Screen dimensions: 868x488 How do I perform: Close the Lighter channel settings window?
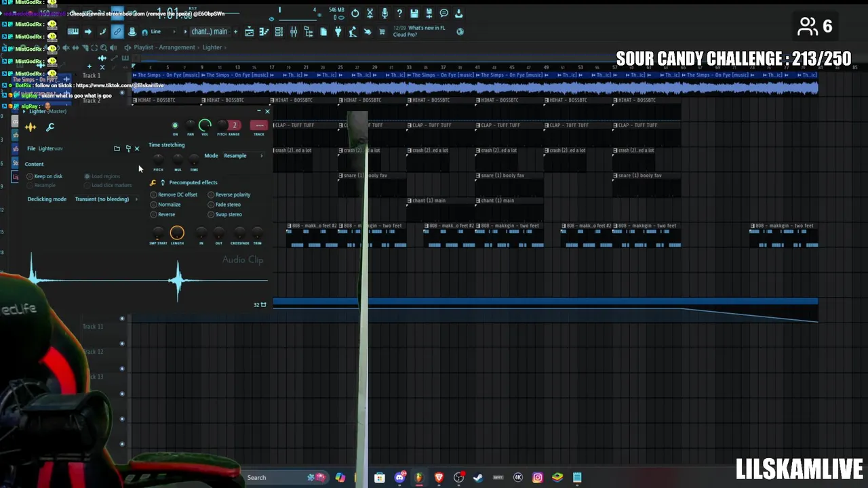(x=267, y=111)
